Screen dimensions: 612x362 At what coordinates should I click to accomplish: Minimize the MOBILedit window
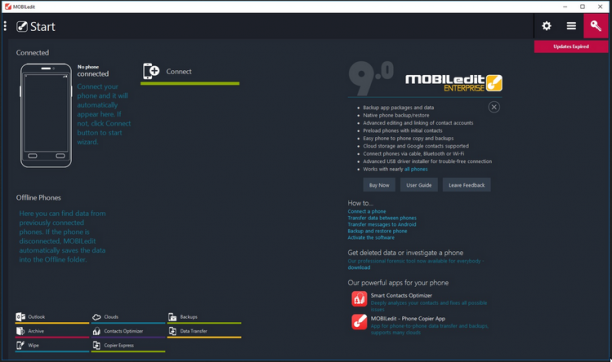[x=565, y=7]
